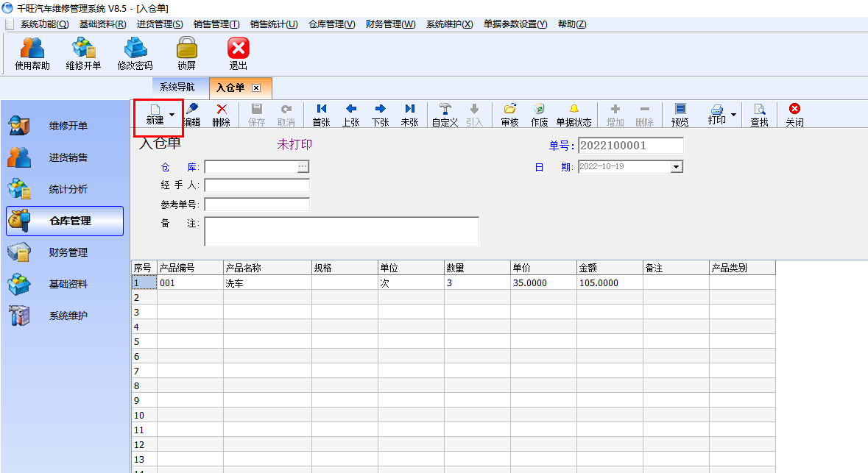The height and width of the screenshot is (473, 868).
Task: Click the red 关闭 close icon
Action: [795, 115]
